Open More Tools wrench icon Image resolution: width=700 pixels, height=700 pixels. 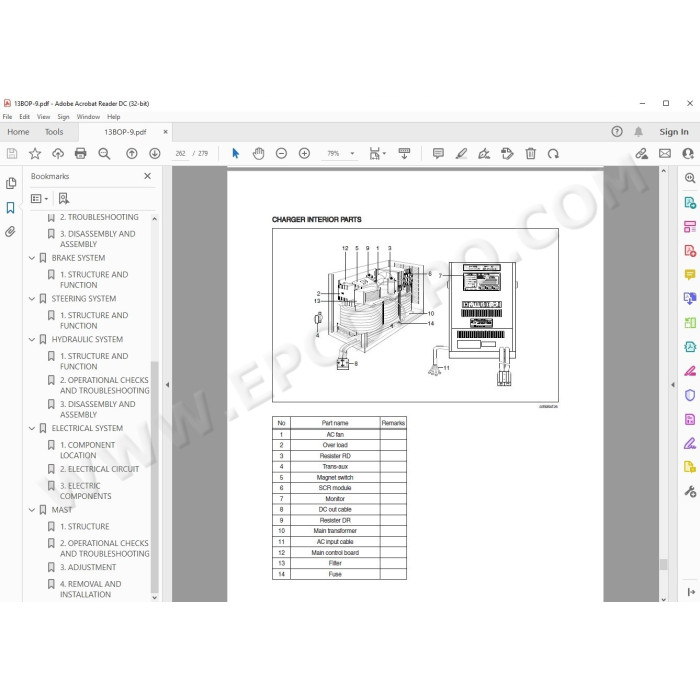pyautogui.click(x=690, y=492)
